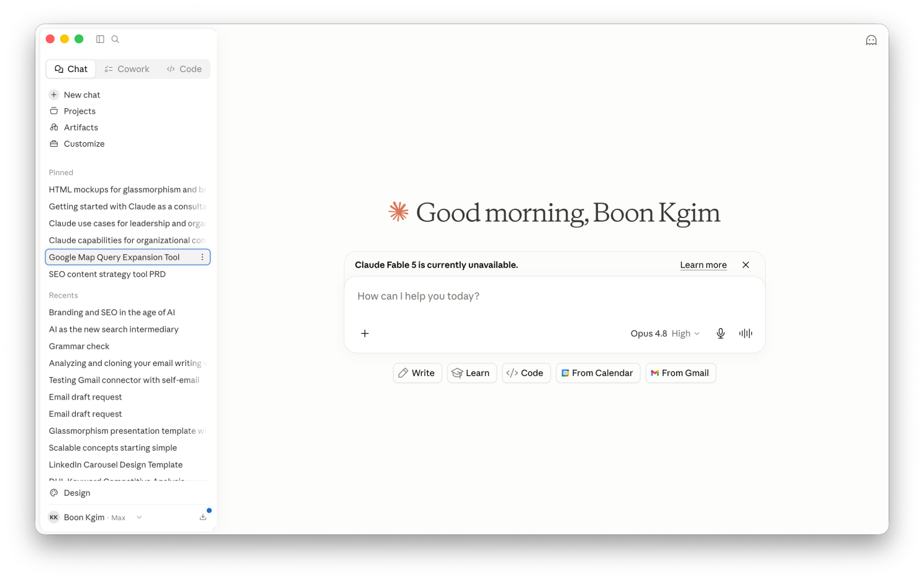
Task: Open the Opus 4.8 High model selector
Action: coord(665,334)
